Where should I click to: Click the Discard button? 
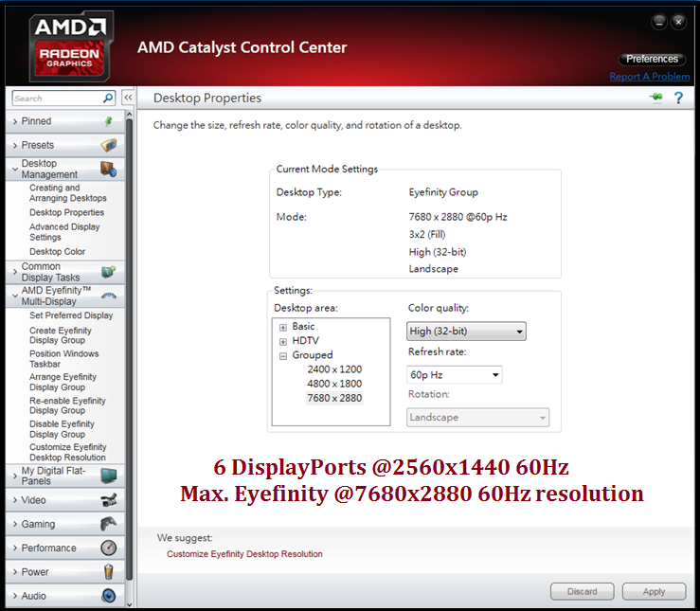click(583, 591)
